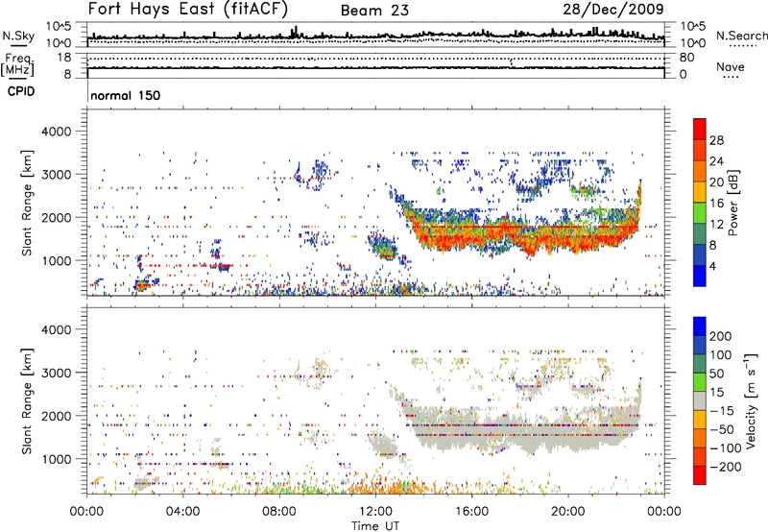Click the '4000' tick on the power panel
This screenshot has width=768, height=532.
pyautogui.click(x=56, y=132)
